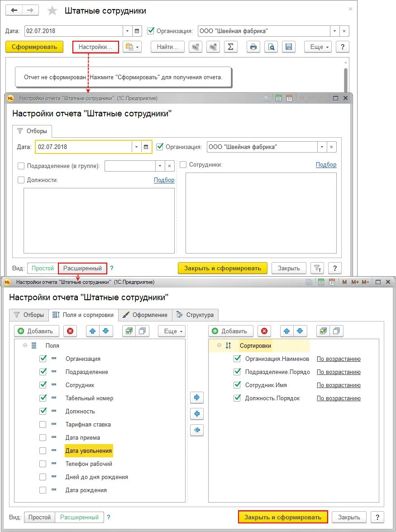The height and width of the screenshot is (532, 396).
Task: Open Дата dropdown in middle settings window
Action: click(x=136, y=147)
